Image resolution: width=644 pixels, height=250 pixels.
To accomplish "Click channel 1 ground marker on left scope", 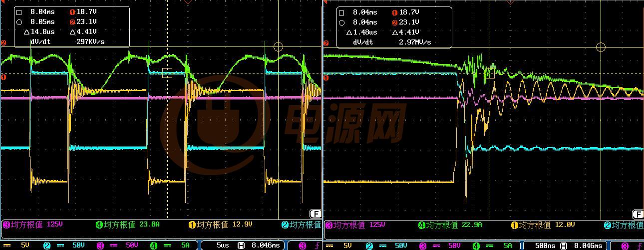I will [3, 77].
